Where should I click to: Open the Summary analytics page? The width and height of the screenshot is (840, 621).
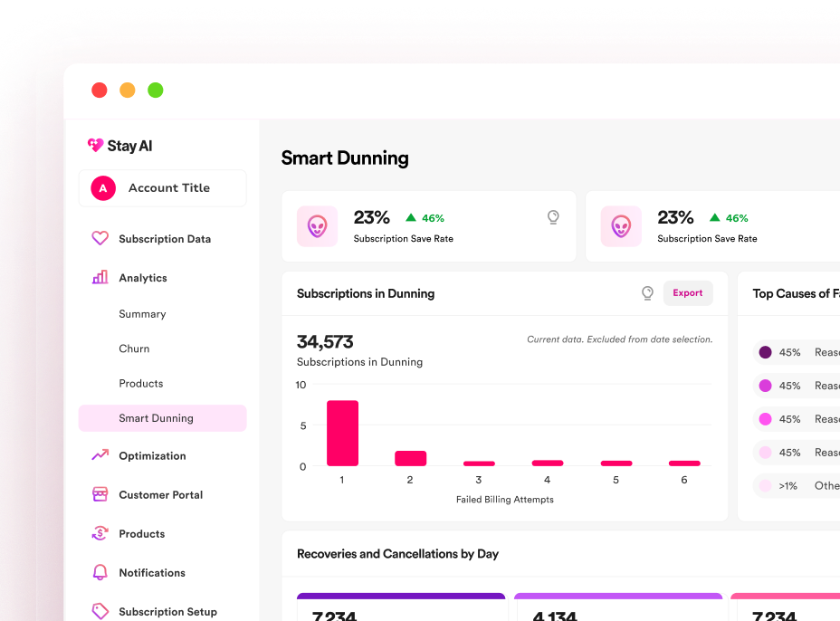tap(142, 314)
